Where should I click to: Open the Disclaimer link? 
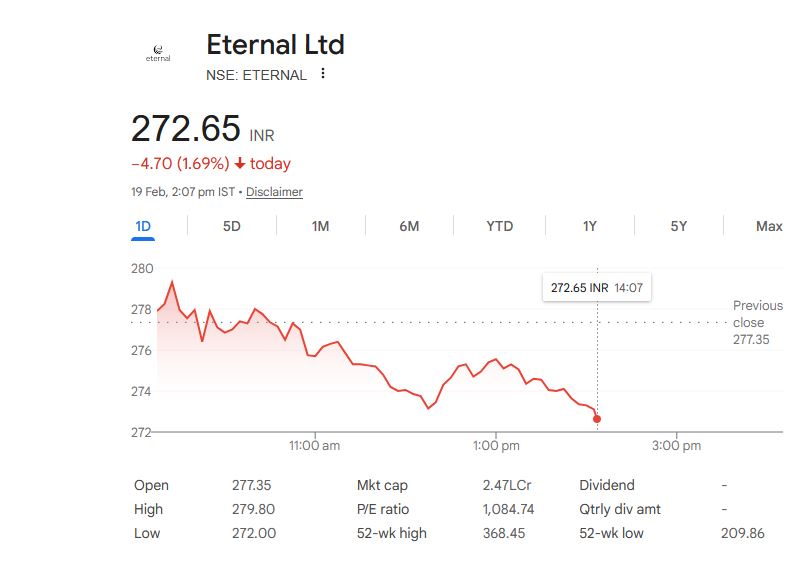click(x=274, y=192)
